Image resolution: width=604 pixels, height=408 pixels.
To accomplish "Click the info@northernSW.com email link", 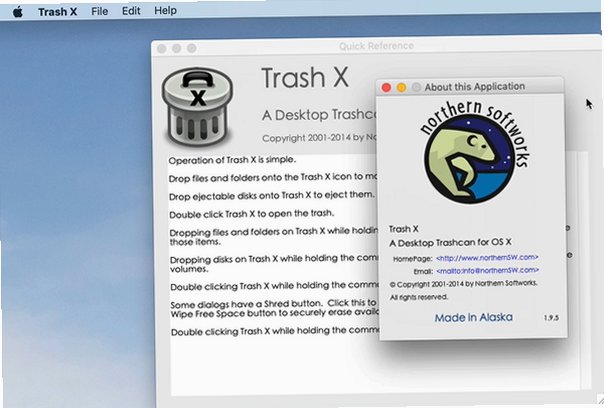I will point(488,270).
